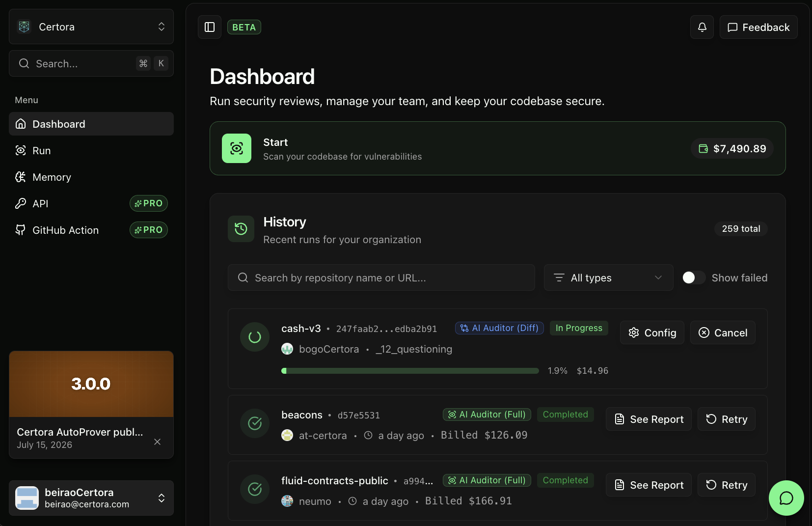Click the neumo avatar

(287, 501)
